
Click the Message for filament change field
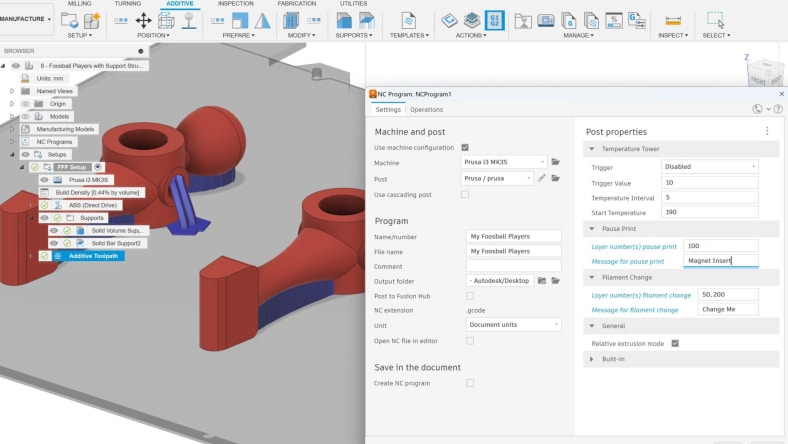pyautogui.click(x=727, y=309)
